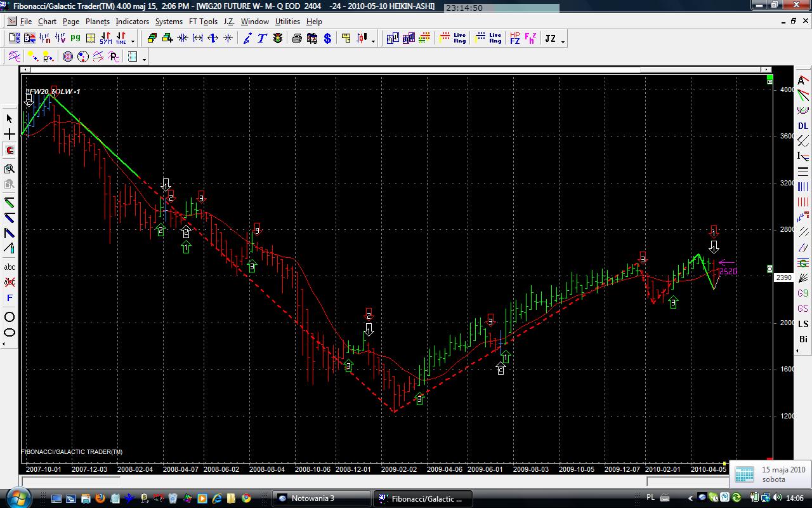Viewport: 812px width, 508px height.
Task: Open the Planets menu
Action: (x=97, y=22)
